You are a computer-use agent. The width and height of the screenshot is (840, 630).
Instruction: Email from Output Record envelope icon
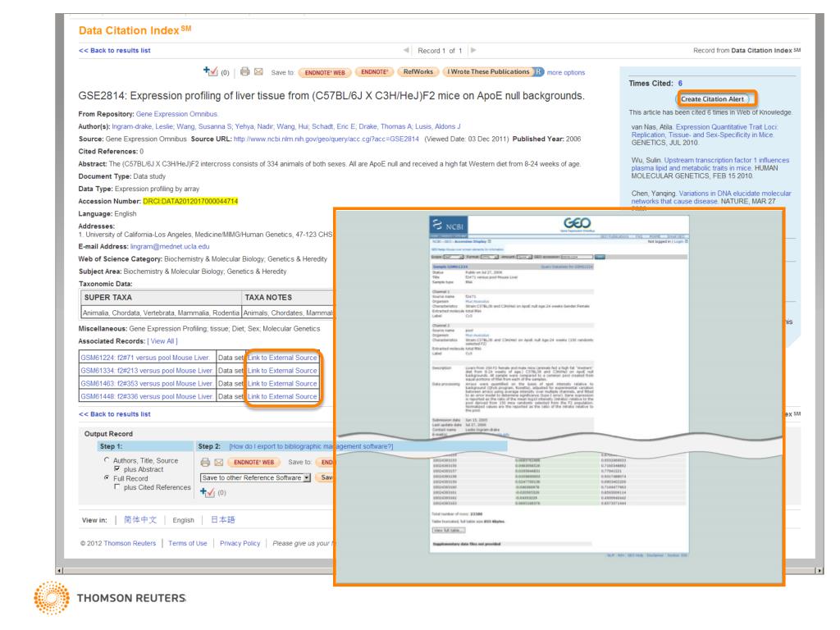point(218,463)
